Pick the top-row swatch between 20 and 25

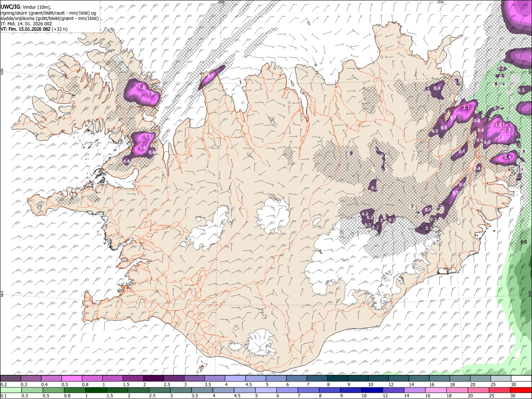(480, 378)
